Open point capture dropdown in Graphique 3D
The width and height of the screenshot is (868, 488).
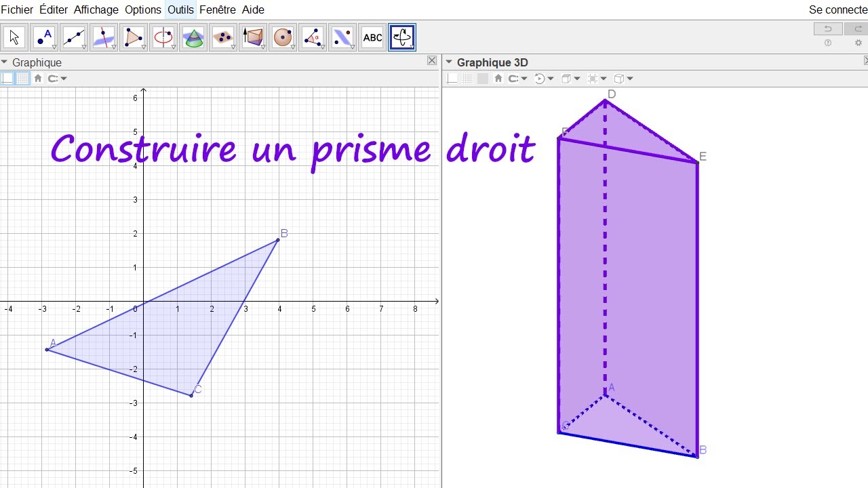[518, 79]
